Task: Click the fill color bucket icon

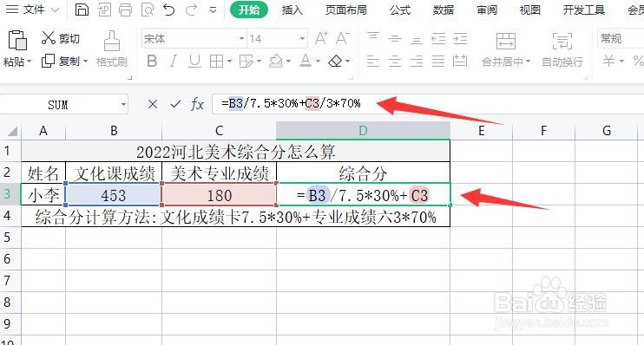Action: pyautogui.click(x=276, y=62)
